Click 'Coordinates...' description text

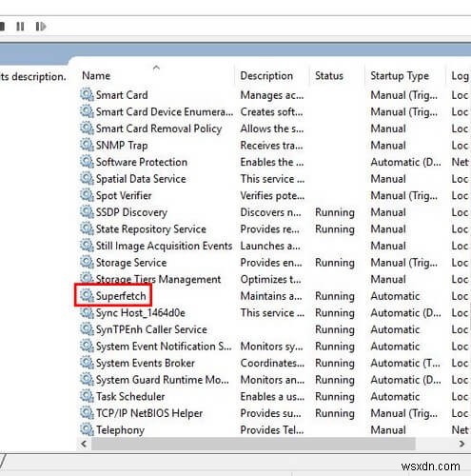click(272, 363)
